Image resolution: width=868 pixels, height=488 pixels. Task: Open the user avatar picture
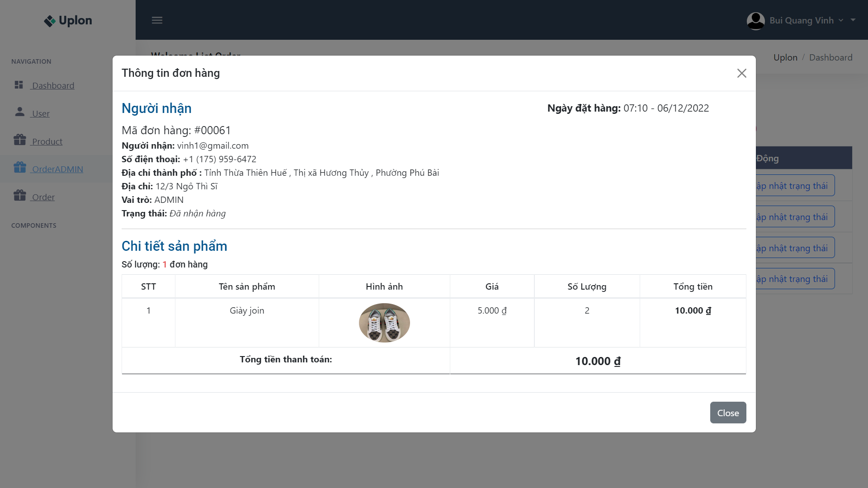click(755, 20)
